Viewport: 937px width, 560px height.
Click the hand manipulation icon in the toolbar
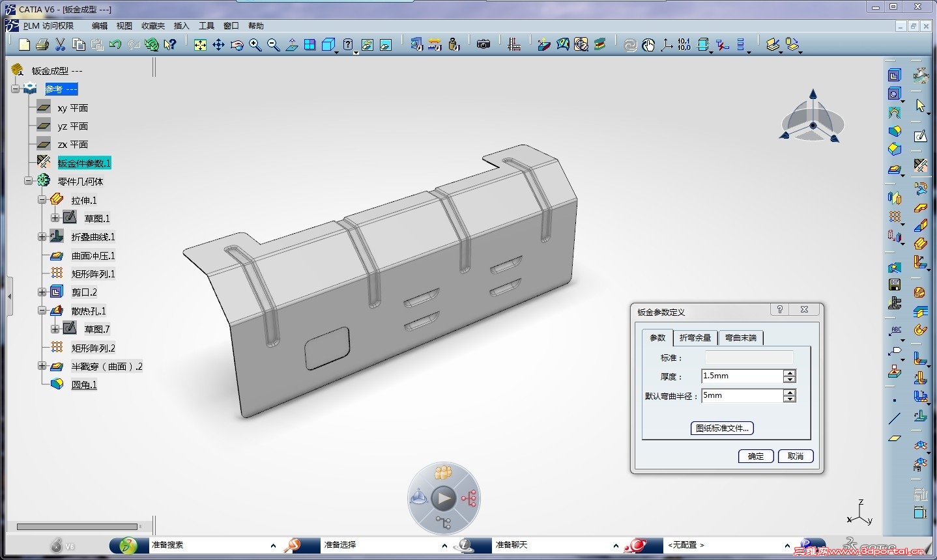(648, 45)
